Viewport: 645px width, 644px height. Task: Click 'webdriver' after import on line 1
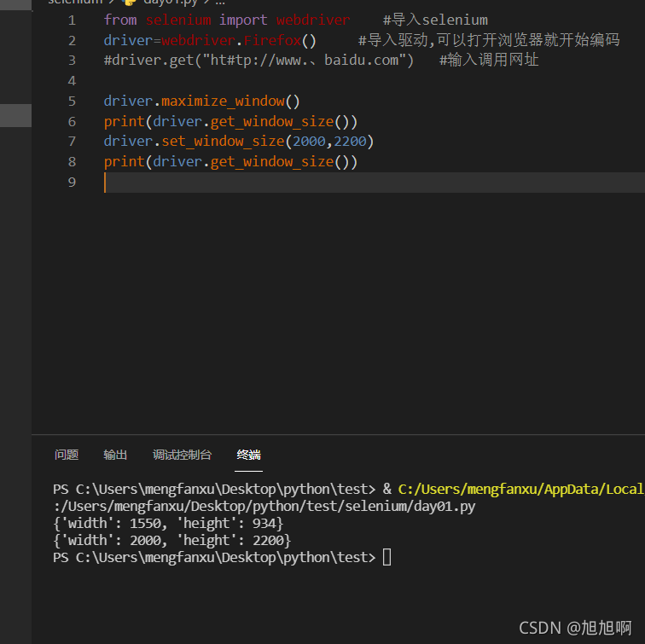point(313,20)
